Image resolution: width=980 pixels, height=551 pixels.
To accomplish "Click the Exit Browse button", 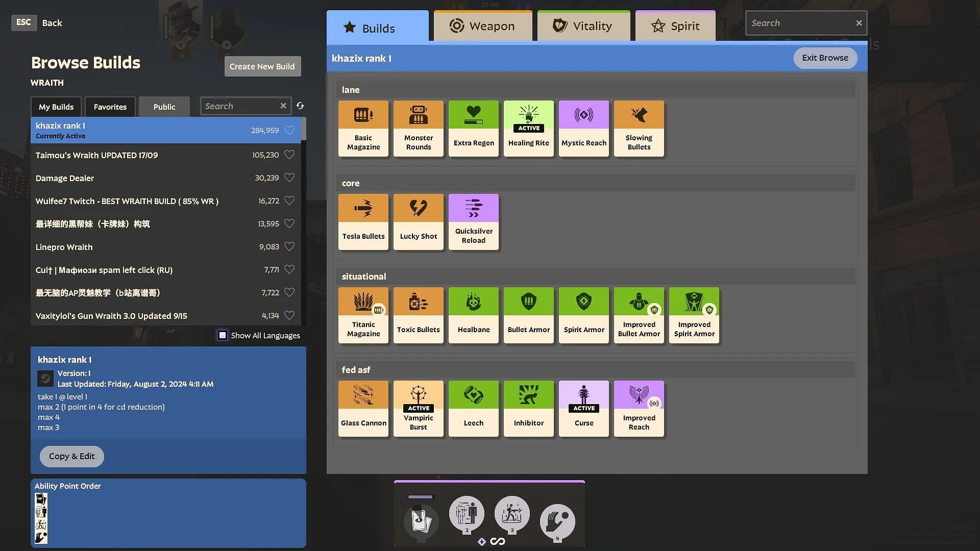I will pyautogui.click(x=824, y=58).
